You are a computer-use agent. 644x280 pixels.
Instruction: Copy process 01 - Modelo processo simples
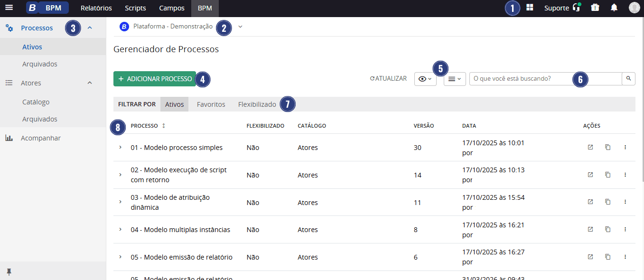click(608, 148)
